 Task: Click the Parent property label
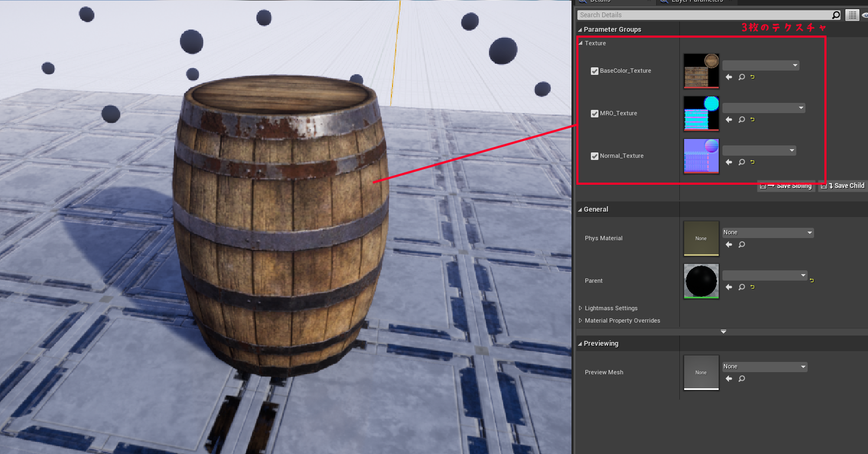594,281
